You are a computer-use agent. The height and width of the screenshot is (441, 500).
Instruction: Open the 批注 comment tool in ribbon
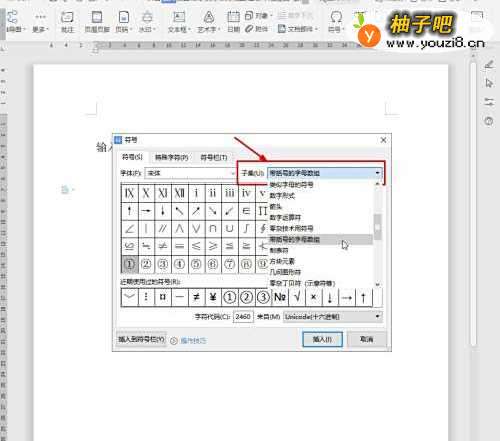click(67, 22)
